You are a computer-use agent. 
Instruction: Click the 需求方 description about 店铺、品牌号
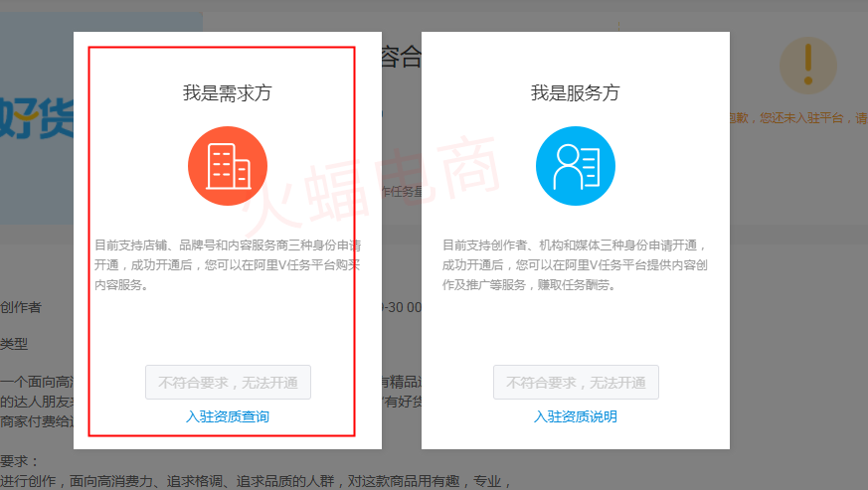click(x=227, y=264)
